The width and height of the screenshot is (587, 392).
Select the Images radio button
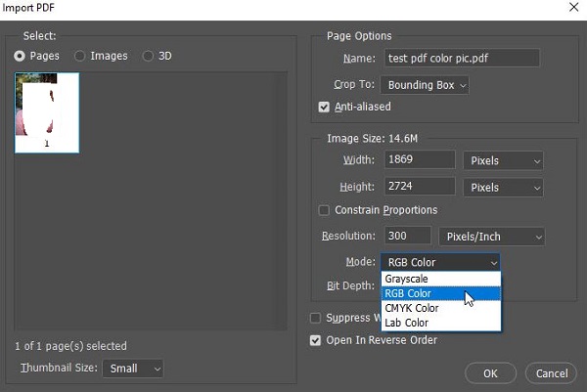tap(80, 57)
